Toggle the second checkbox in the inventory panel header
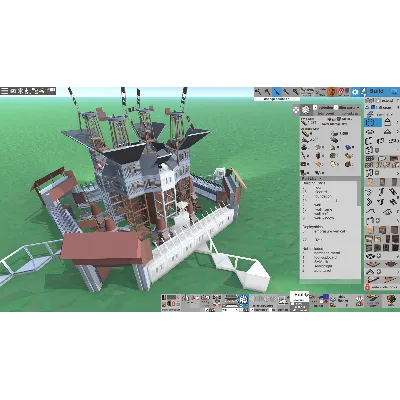This screenshot has height=400, width=400. pyautogui.click(x=336, y=107)
